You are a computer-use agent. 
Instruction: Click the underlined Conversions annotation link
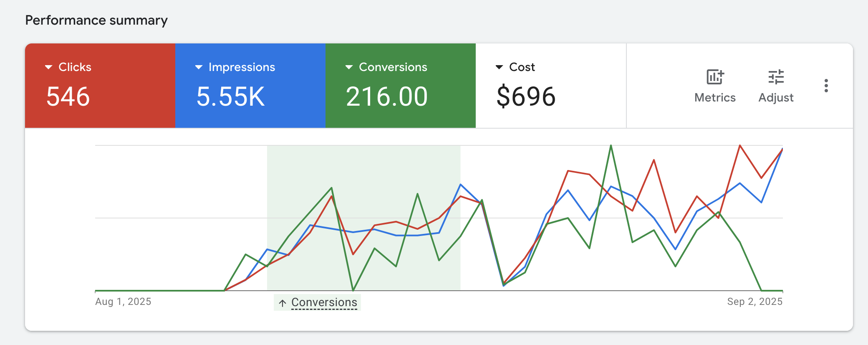[x=324, y=302]
